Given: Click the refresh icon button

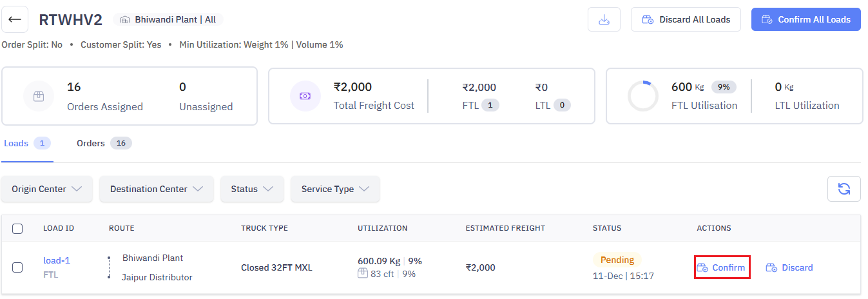Looking at the screenshot, I should pos(844,189).
